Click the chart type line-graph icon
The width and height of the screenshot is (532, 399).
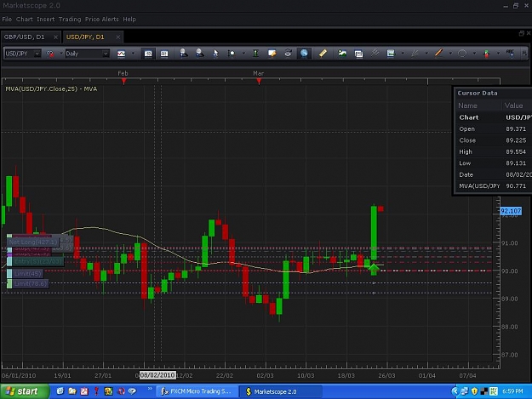click(x=121, y=54)
